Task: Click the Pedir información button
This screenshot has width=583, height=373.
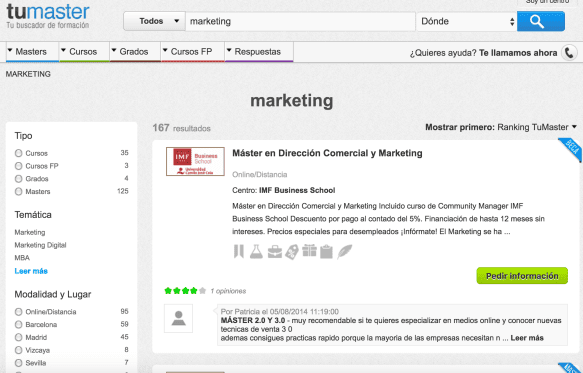Action: [522, 276]
